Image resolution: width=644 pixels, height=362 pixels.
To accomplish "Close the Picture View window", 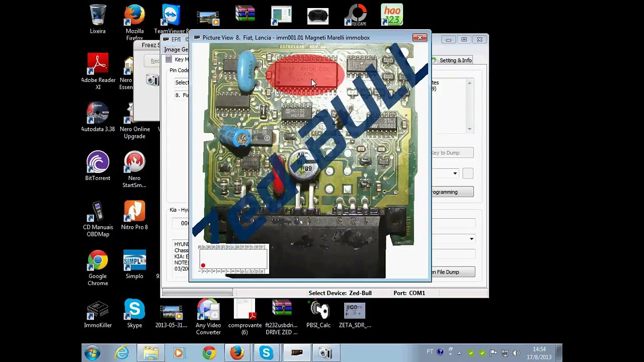I will [x=420, y=38].
